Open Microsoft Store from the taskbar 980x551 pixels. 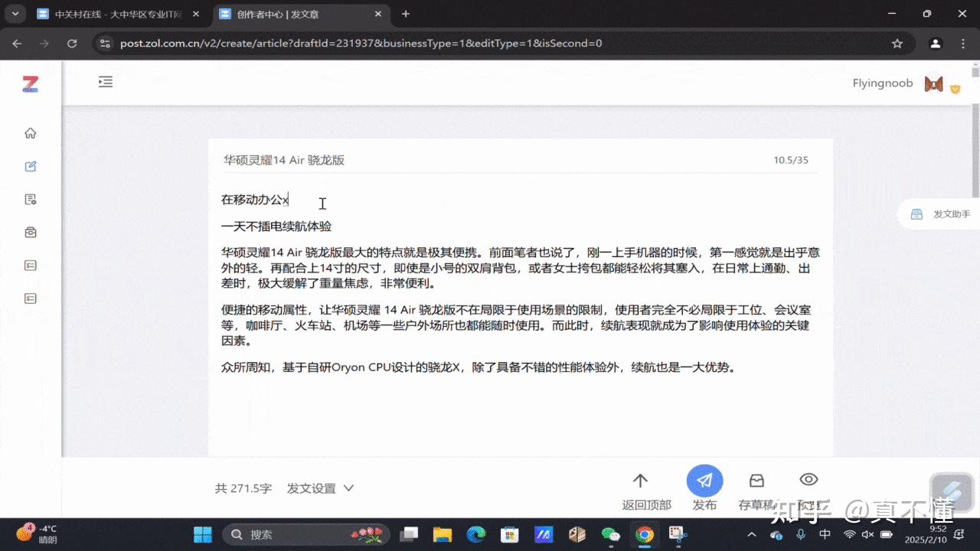point(510,534)
